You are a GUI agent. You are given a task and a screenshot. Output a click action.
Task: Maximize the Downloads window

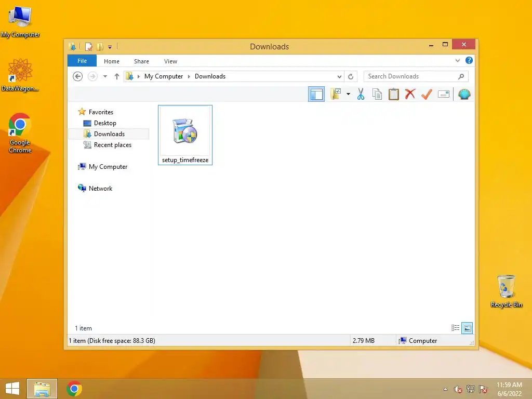[x=445, y=45]
